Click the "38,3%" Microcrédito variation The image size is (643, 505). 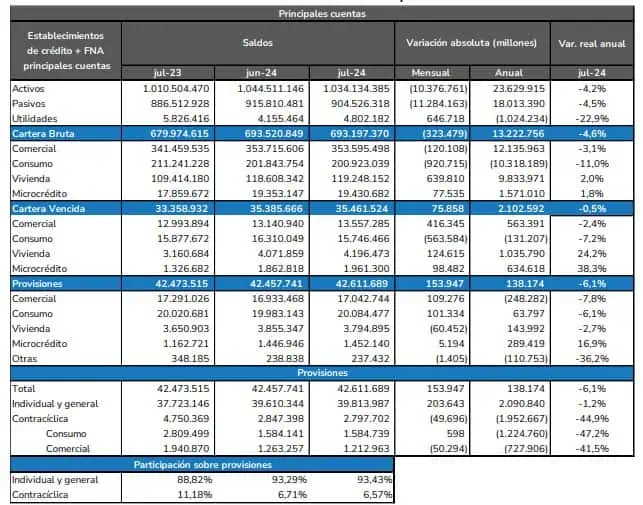[592, 269]
